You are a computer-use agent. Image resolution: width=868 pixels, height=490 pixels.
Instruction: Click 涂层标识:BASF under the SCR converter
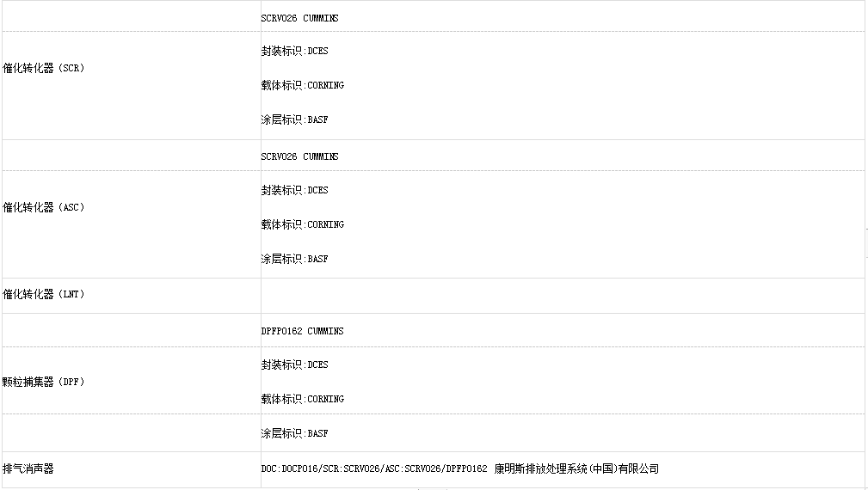[294, 119]
